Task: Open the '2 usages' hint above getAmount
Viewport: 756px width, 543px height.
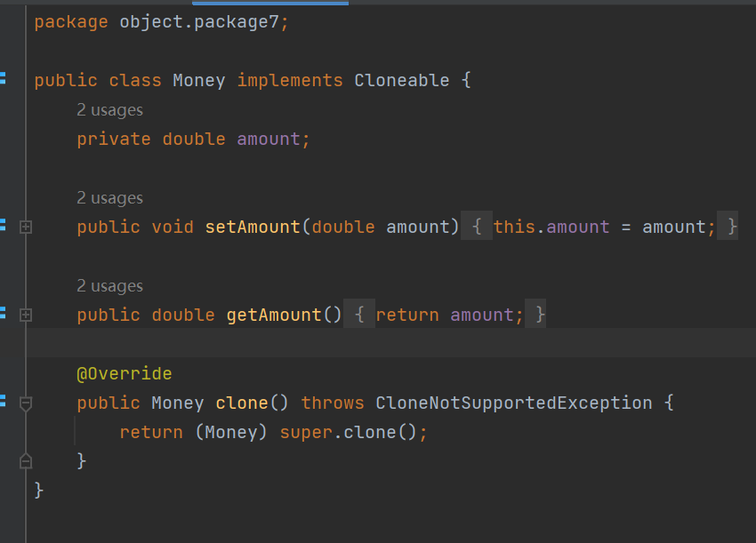Action: point(110,286)
